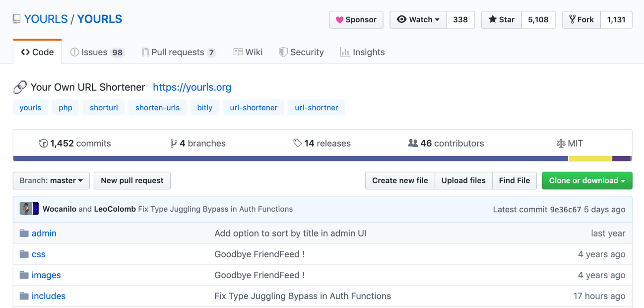Expand the Branch: master selector

pos(51,180)
